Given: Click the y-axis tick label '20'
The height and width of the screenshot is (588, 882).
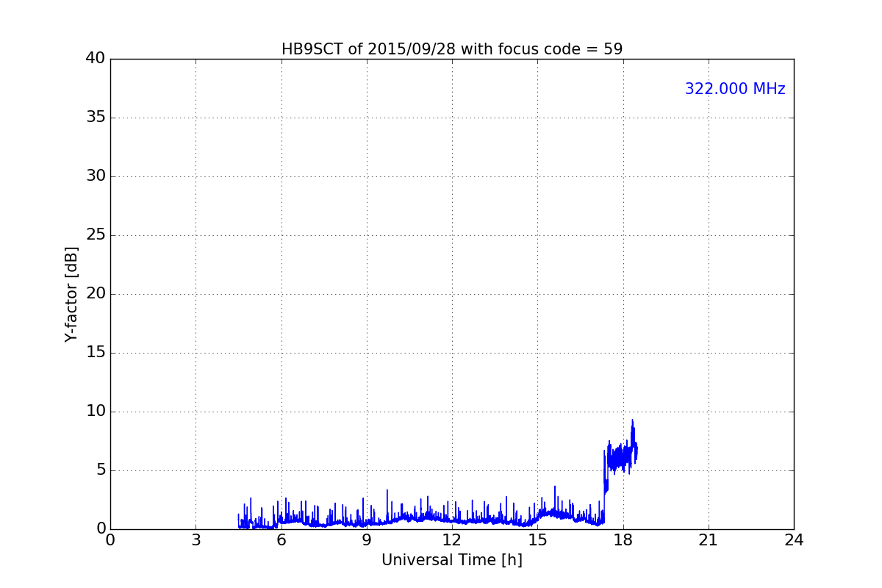Looking at the screenshot, I should click(x=96, y=294).
